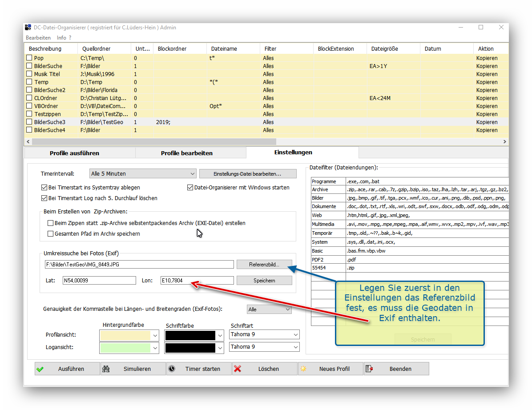Switch to the Profile bearbeiten tab
The image size is (532, 410).
186,153
